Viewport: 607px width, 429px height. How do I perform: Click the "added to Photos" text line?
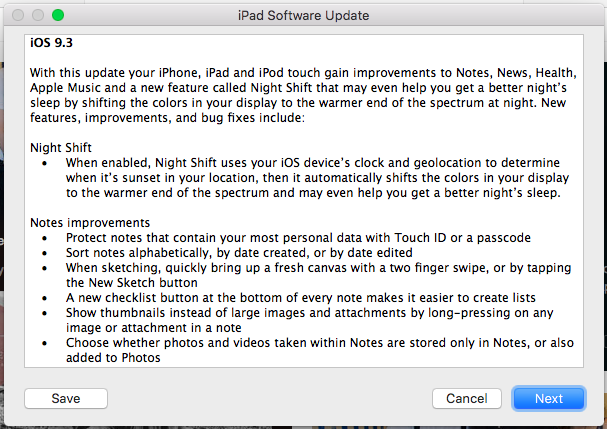pos(112,359)
